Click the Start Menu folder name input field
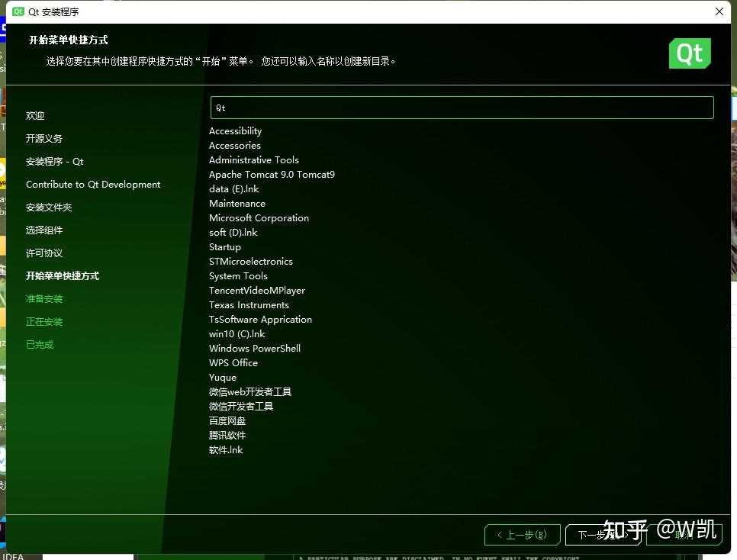Screen dimensions: 737x560 (462, 108)
